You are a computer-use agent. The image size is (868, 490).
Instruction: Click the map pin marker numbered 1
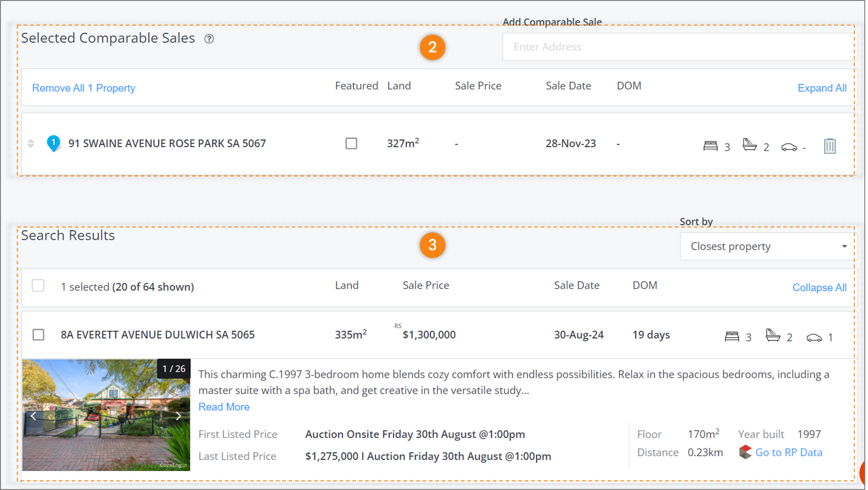(x=53, y=143)
